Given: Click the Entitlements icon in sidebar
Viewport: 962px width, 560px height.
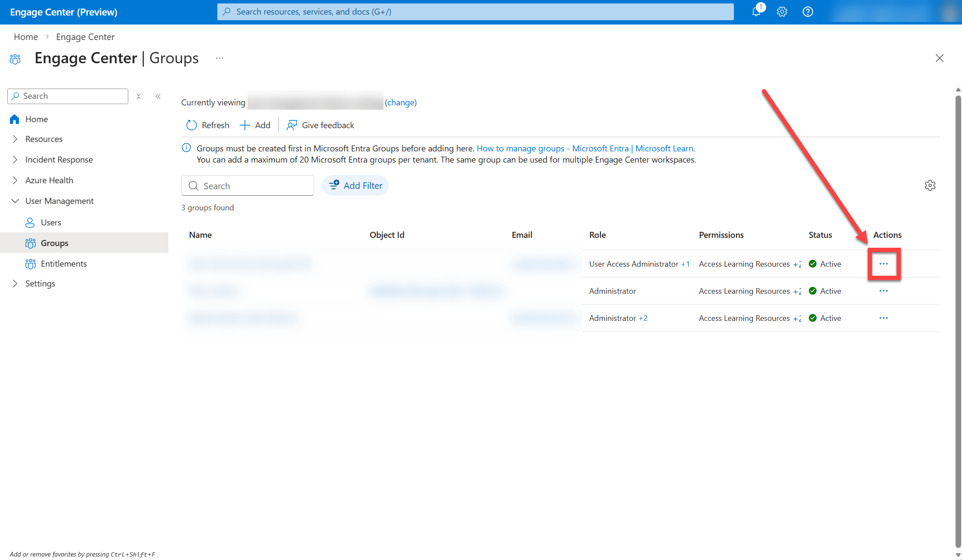Looking at the screenshot, I should pos(30,264).
